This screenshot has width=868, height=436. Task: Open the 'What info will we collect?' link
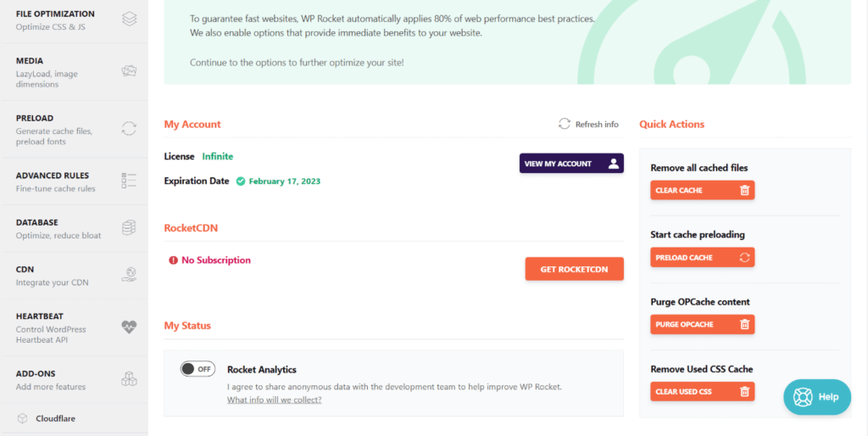pyautogui.click(x=274, y=400)
